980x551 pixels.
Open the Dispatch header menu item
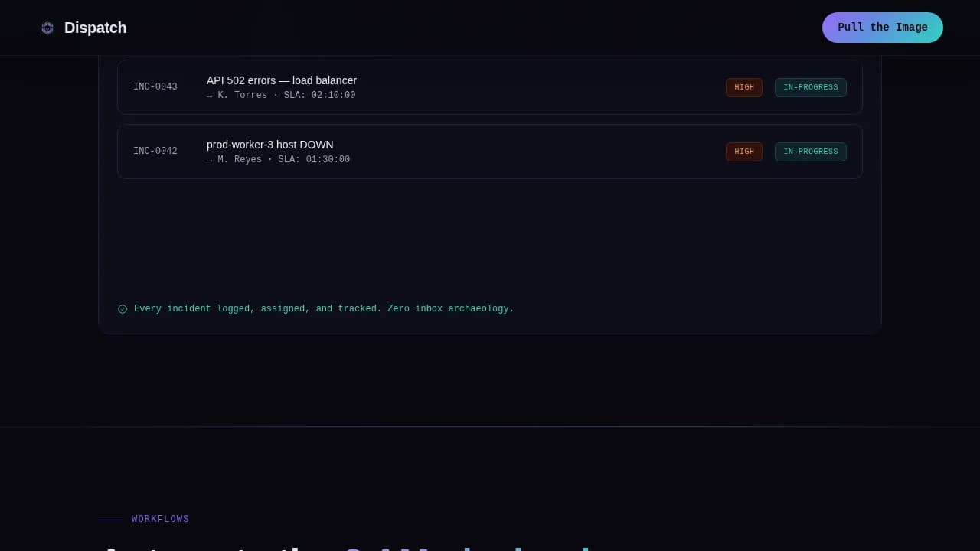click(95, 28)
